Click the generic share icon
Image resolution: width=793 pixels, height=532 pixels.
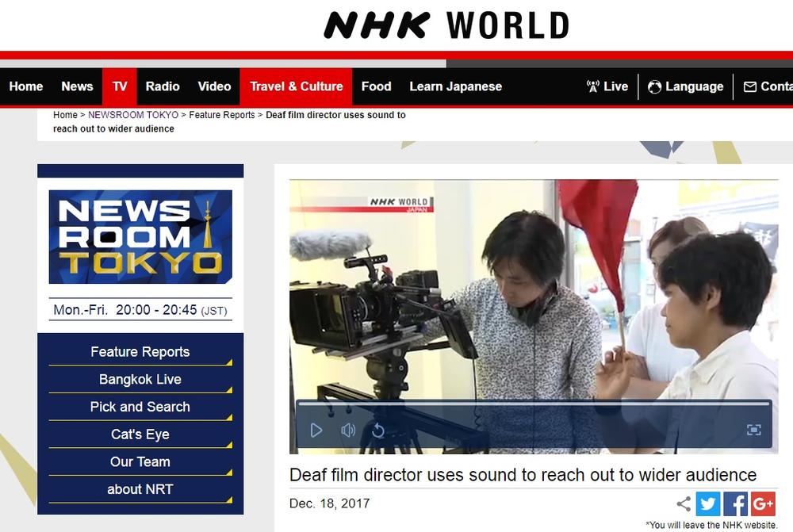[684, 503]
